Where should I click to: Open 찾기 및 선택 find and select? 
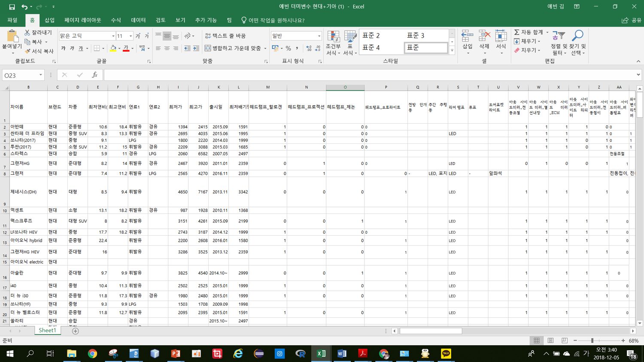click(578, 43)
